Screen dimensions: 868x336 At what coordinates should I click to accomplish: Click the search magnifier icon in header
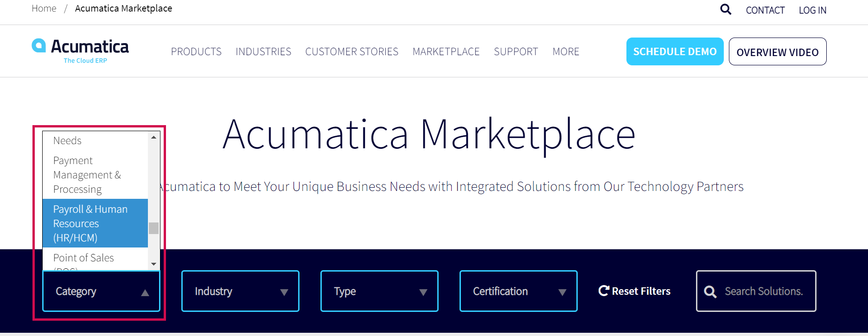coord(726,9)
